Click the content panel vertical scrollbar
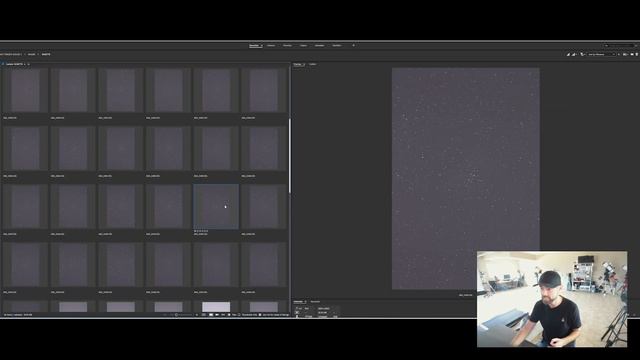Image resolution: width=640 pixels, height=360 pixels. [x=290, y=156]
